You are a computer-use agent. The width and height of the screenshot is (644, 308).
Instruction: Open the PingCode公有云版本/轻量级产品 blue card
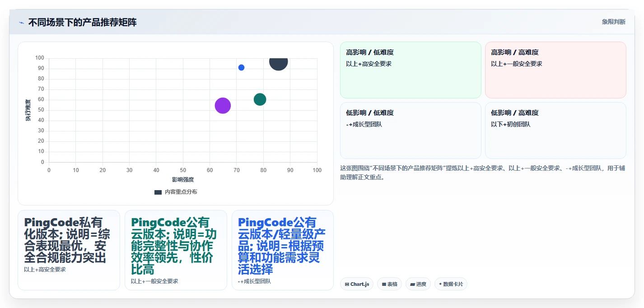tap(283, 250)
